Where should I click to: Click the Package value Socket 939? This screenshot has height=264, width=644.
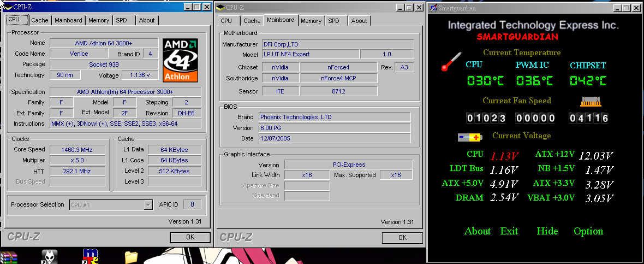(104, 64)
